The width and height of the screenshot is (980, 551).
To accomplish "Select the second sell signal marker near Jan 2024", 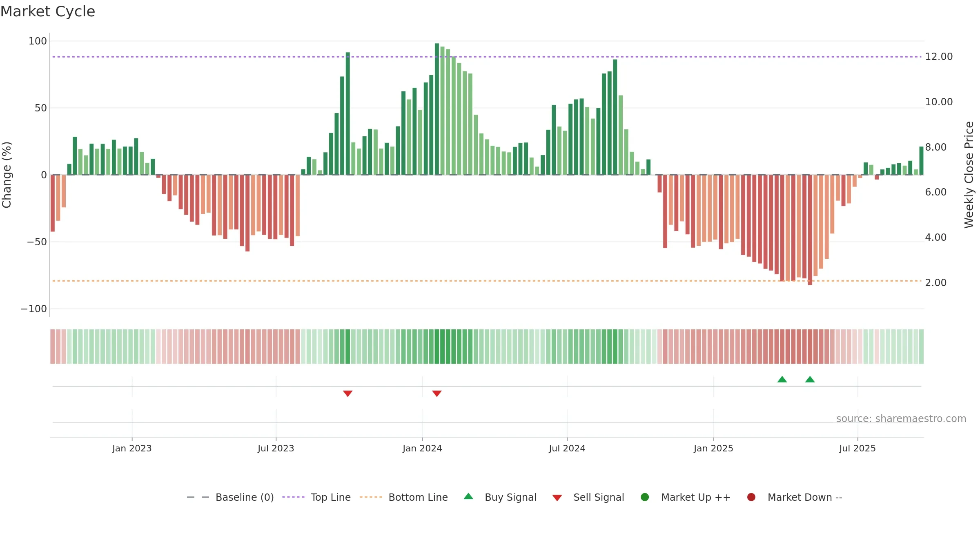I will 437,393.
